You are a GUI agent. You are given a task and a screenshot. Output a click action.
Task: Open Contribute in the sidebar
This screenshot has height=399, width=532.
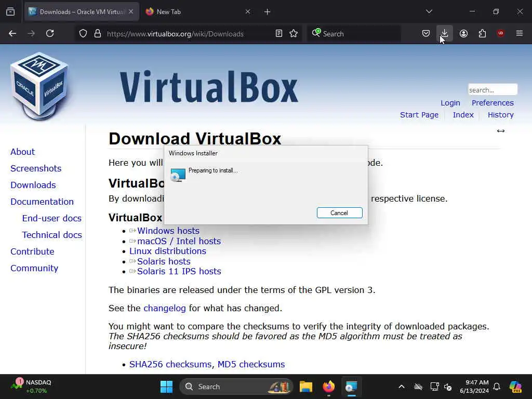click(x=32, y=251)
